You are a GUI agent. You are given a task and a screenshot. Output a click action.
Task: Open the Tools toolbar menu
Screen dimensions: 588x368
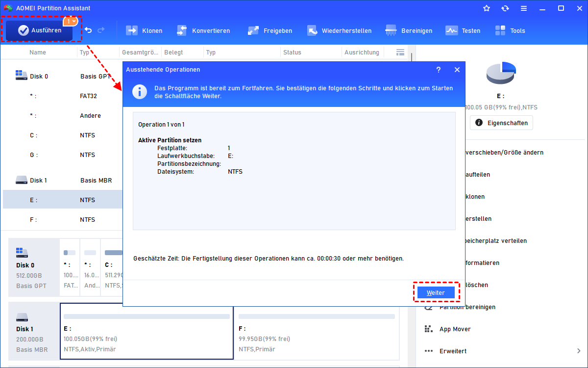pyautogui.click(x=510, y=30)
